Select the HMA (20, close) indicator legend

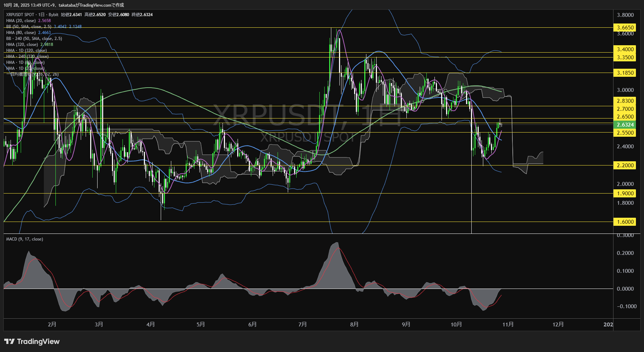tap(21, 21)
